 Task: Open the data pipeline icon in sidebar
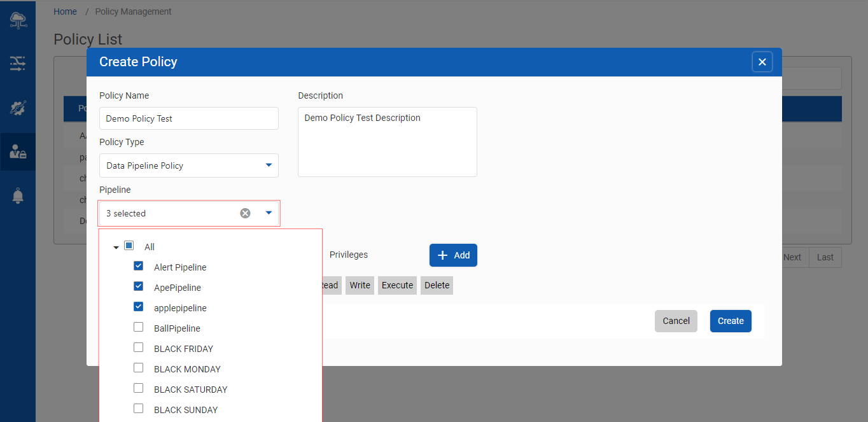coord(18,63)
